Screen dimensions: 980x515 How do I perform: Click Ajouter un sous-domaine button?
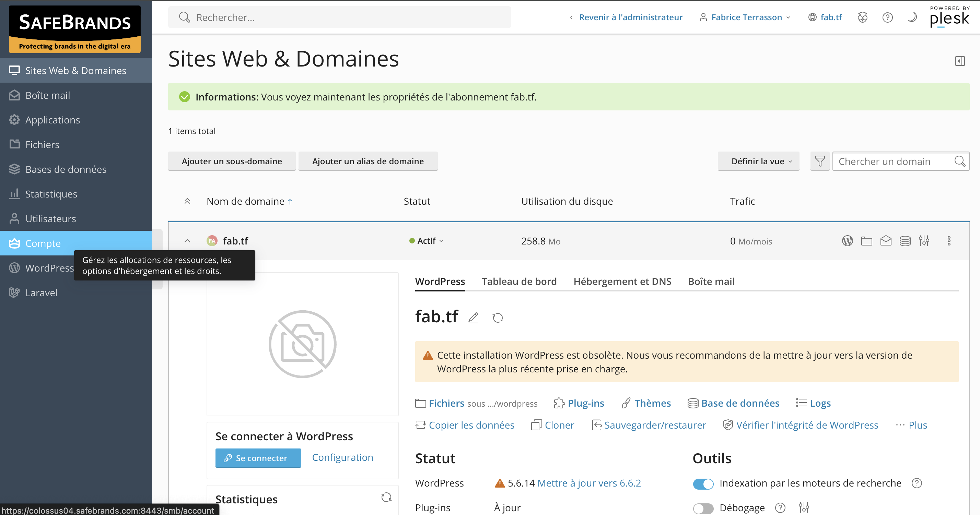tap(232, 161)
